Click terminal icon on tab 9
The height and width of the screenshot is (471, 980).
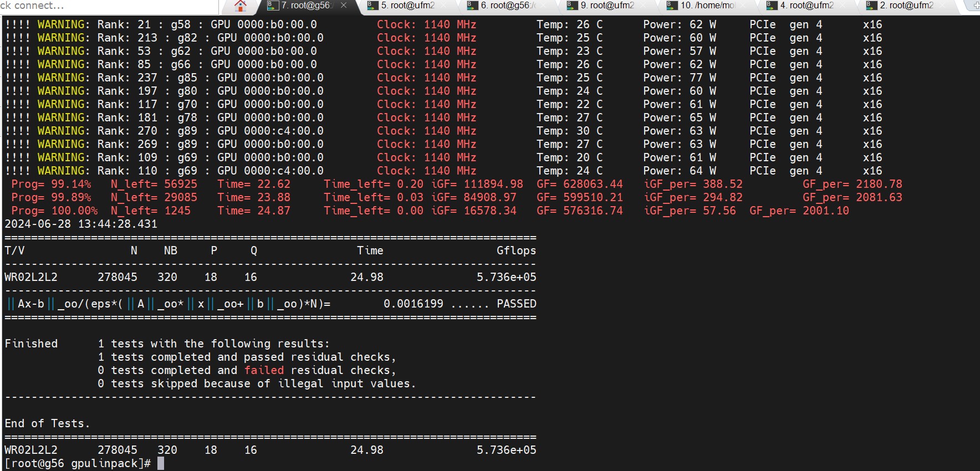point(572,6)
